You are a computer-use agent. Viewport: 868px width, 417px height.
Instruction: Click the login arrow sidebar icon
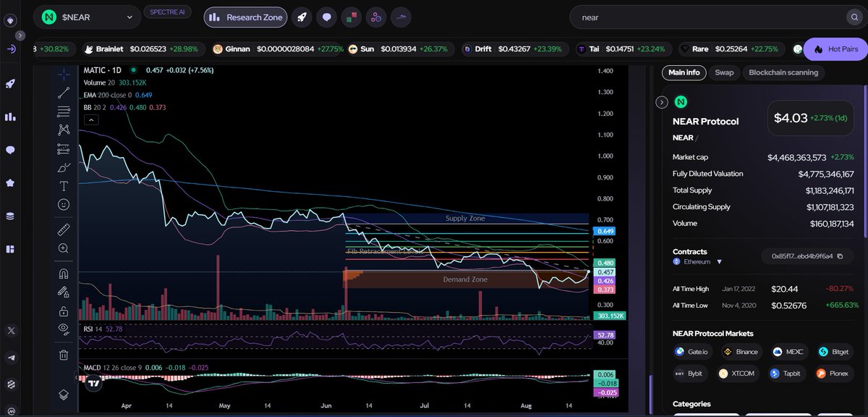coord(10,49)
